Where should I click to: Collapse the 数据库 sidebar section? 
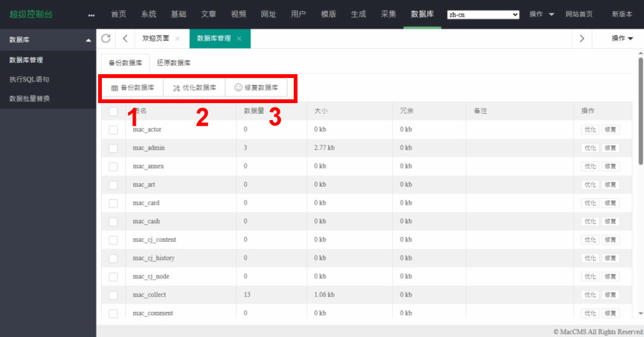88,40
